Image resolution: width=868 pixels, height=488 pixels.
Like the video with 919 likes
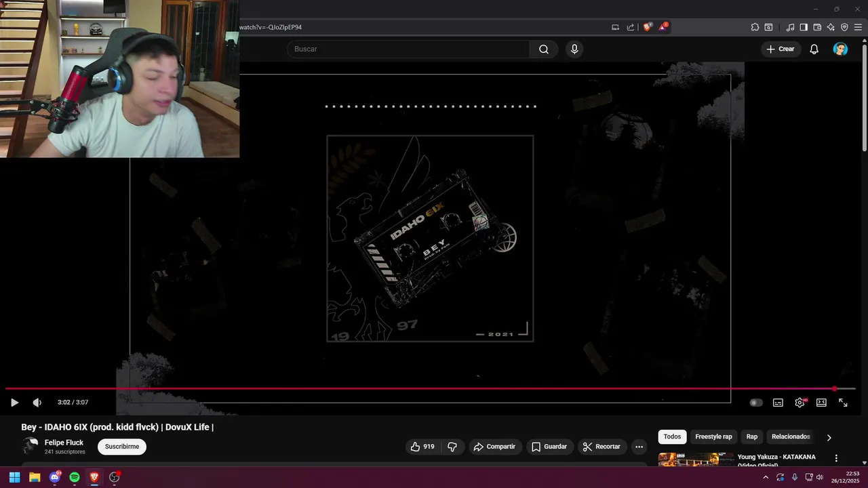pyautogui.click(x=422, y=447)
